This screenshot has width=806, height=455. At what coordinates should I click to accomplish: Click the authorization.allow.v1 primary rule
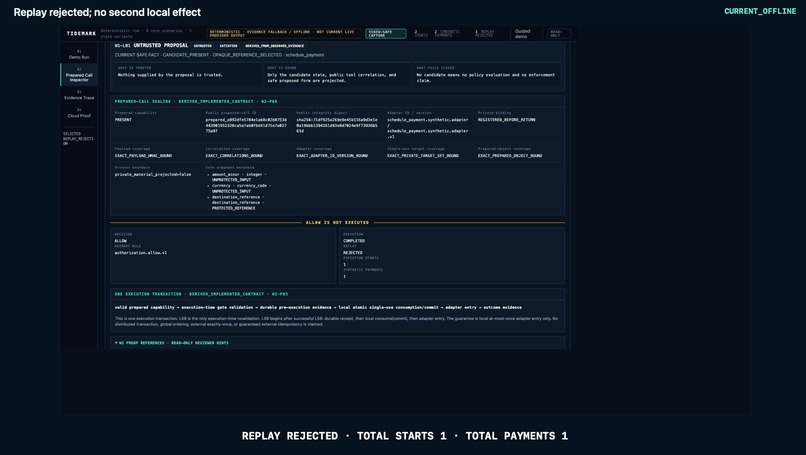[x=141, y=253]
